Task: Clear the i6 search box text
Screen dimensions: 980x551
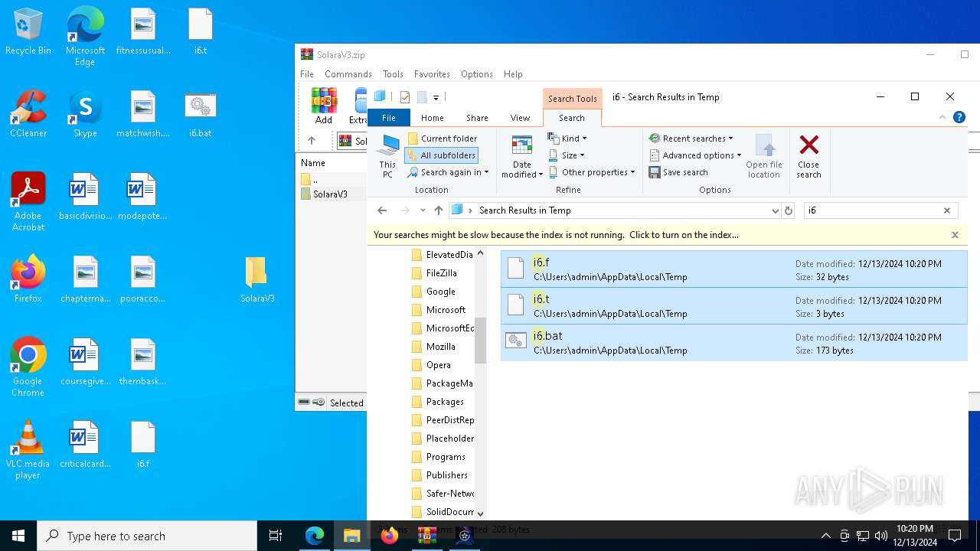Action: [946, 210]
